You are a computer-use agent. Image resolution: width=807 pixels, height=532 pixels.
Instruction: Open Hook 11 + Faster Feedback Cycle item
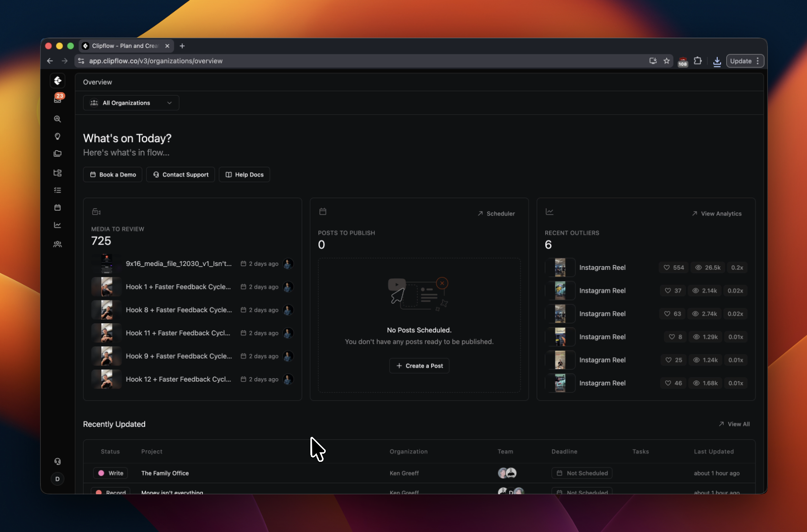(x=192, y=333)
